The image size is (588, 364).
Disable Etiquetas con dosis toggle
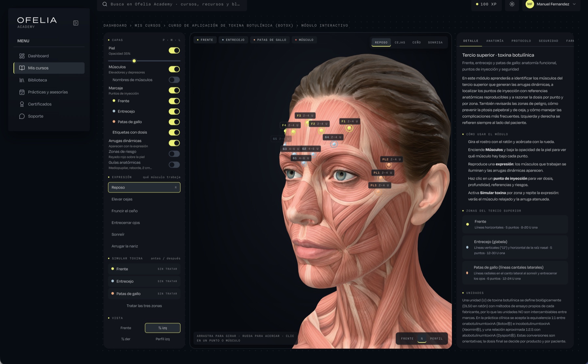point(174,132)
